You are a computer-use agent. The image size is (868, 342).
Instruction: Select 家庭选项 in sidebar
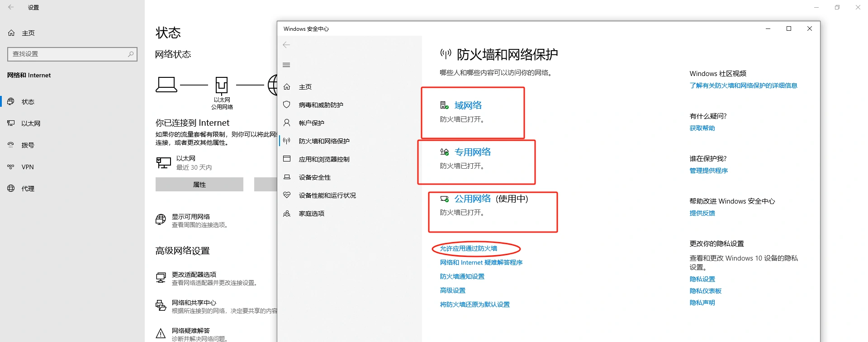coord(312,214)
